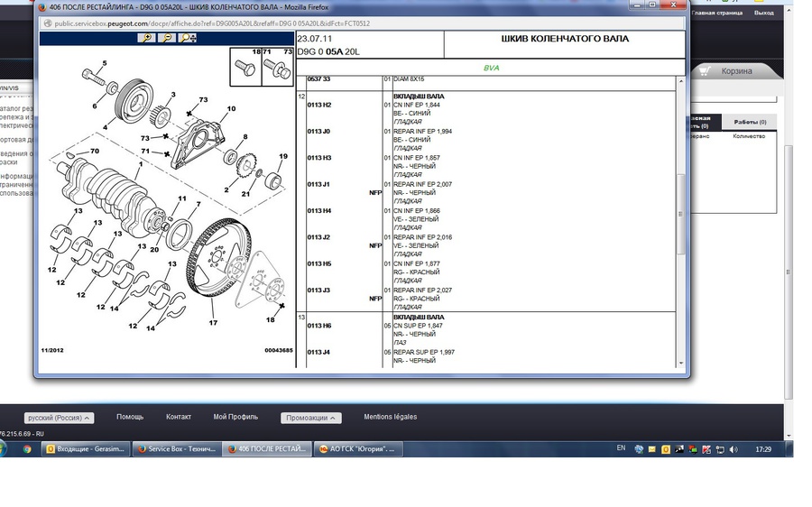The width and height of the screenshot is (812, 507).
Task: Click part number 0113 H6
Action: (x=319, y=326)
